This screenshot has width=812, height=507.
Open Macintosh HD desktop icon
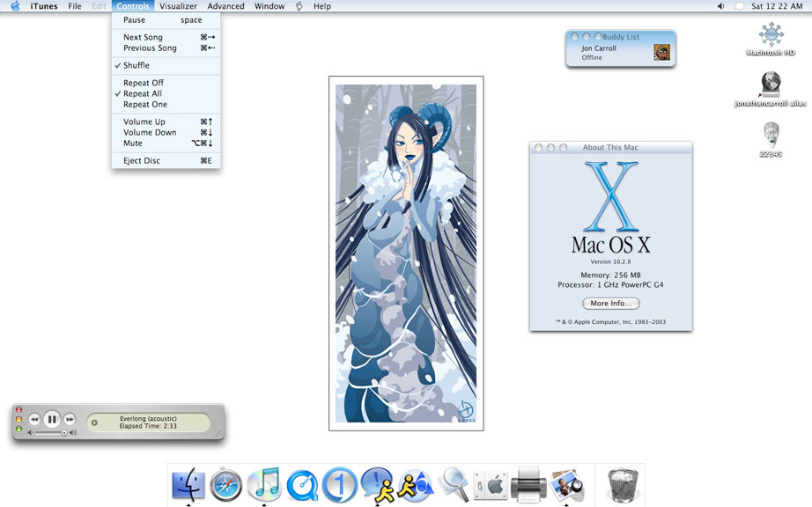tap(771, 38)
